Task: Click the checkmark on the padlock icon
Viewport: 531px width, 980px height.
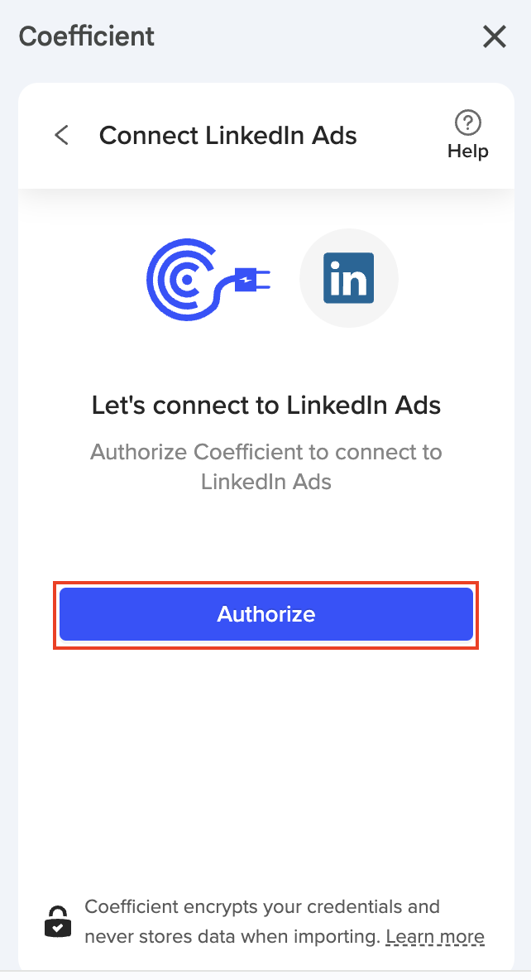Action: pos(57,928)
